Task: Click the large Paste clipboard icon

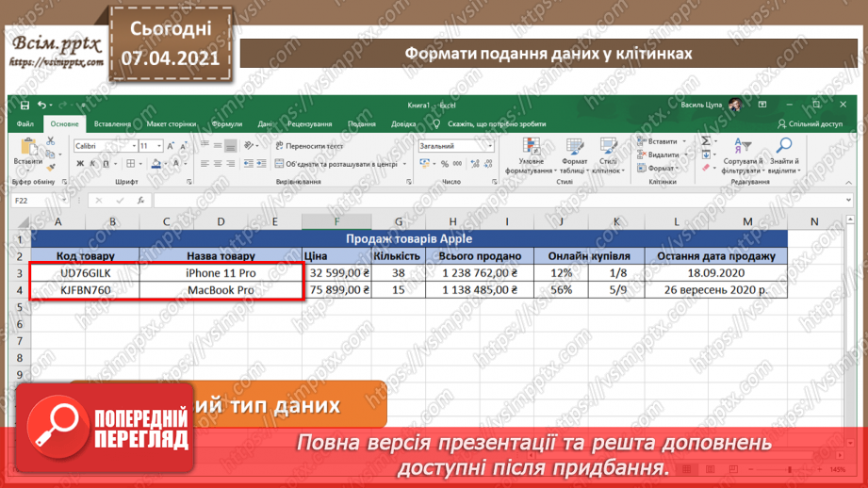Action: 27,147
